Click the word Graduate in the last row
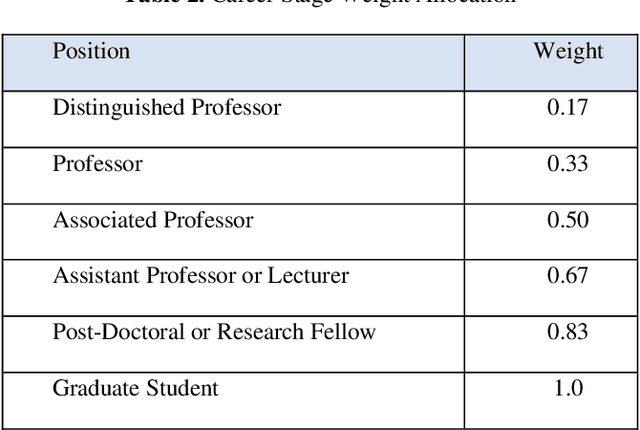This screenshot has width=640, height=430. point(97,388)
